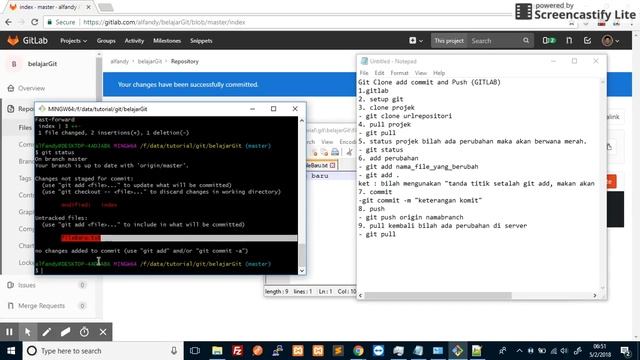
Task: Click Notepad horizontal scrollbar thumb
Action: (438, 295)
